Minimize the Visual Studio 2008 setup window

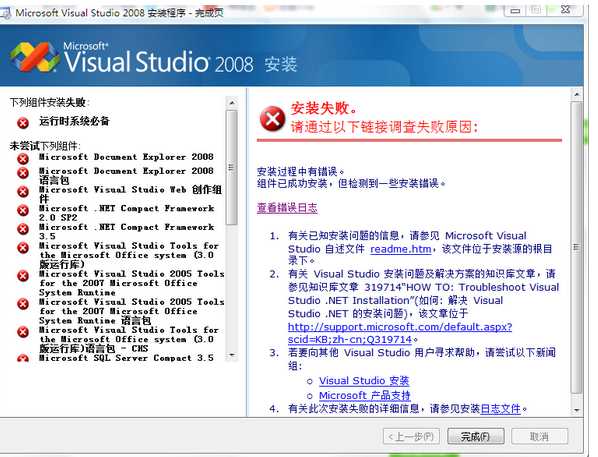click(516, 11)
